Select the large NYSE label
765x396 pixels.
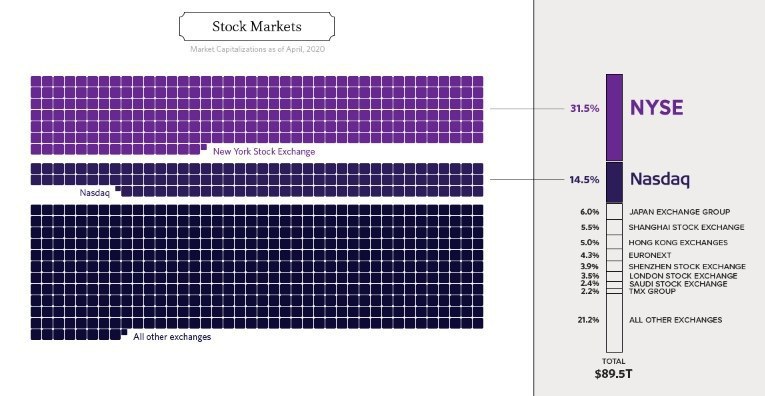pos(656,108)
